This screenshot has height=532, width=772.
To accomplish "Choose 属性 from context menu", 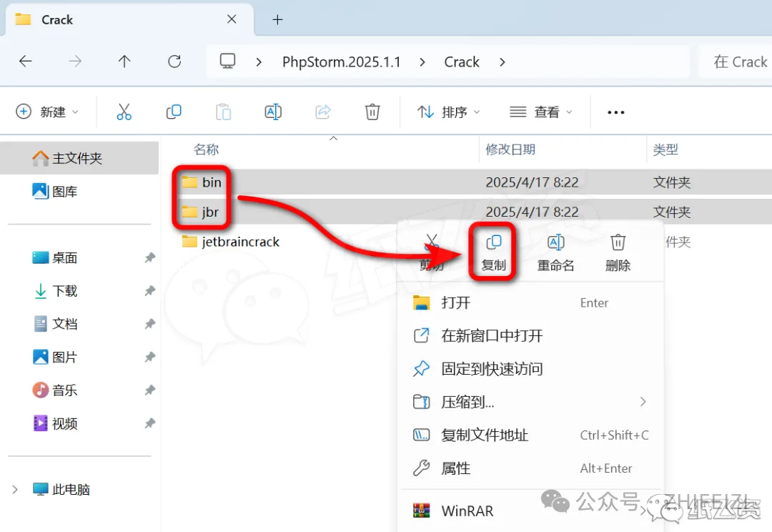I will click(530, 468).
